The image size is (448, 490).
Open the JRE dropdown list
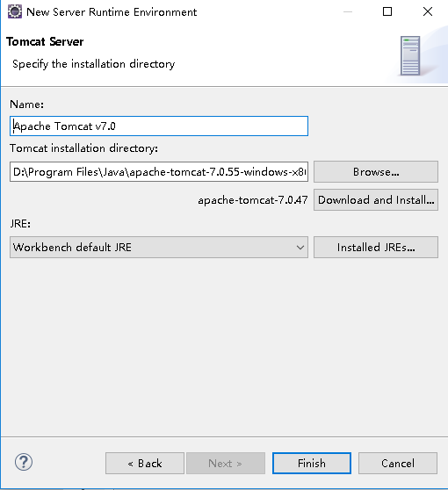click(x=159, y=247)
